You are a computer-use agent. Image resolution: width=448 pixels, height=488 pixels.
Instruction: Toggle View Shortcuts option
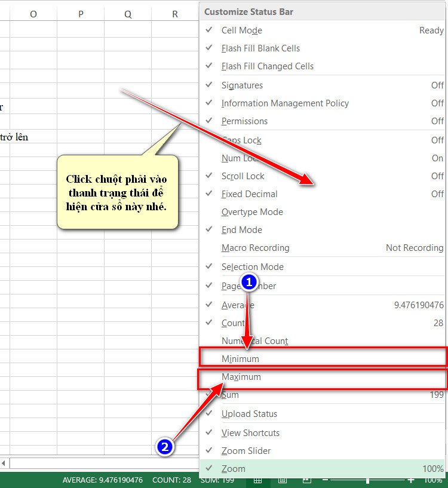[x=322, y=432]
